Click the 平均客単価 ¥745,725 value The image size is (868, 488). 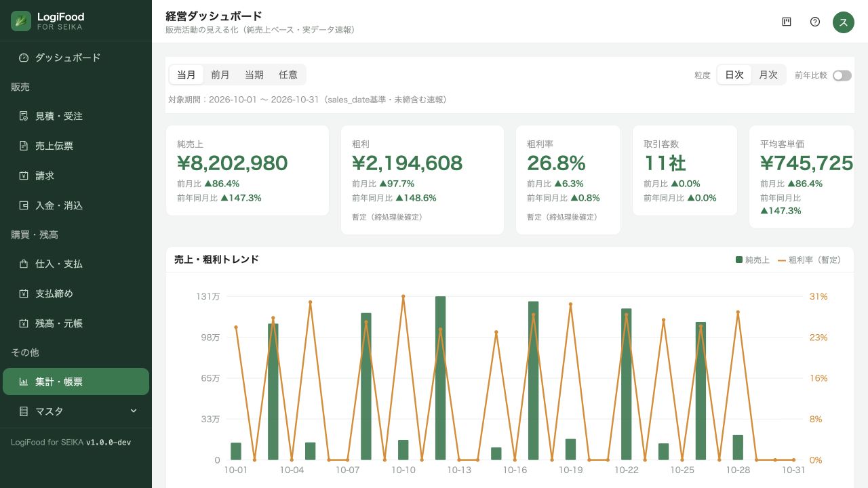click(806, 163)
